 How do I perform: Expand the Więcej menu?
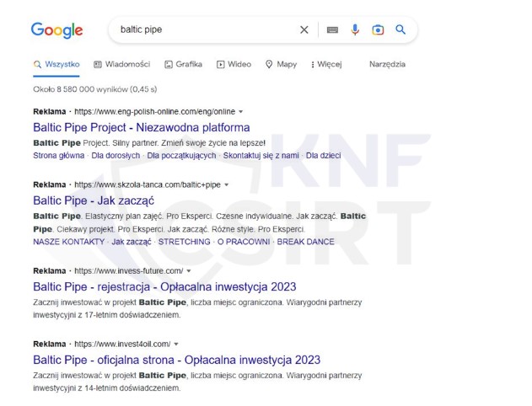click(x=325, y=64)
